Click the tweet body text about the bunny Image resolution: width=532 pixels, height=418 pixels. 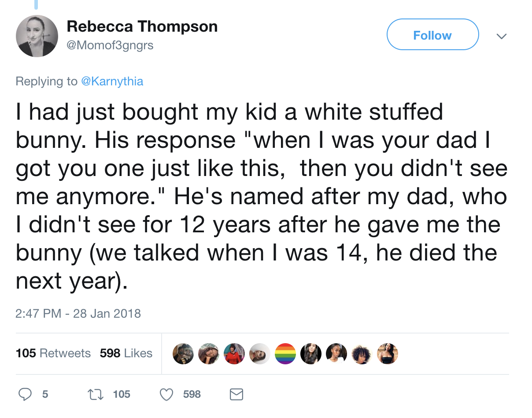[x=260, y=196]
